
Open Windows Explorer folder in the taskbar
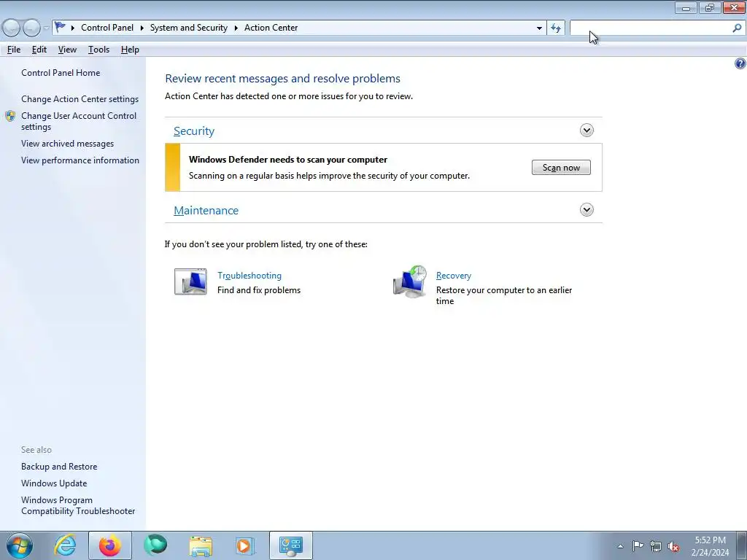201,545
